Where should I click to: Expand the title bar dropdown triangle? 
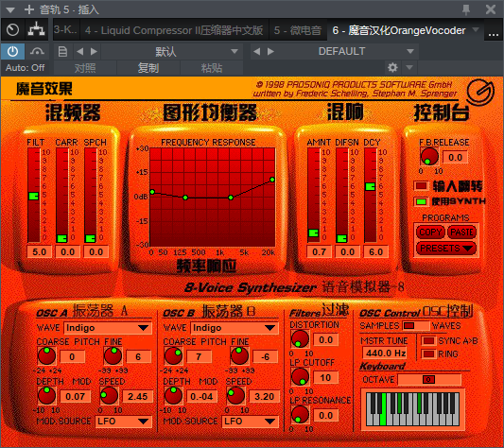[x=10, y=10]
